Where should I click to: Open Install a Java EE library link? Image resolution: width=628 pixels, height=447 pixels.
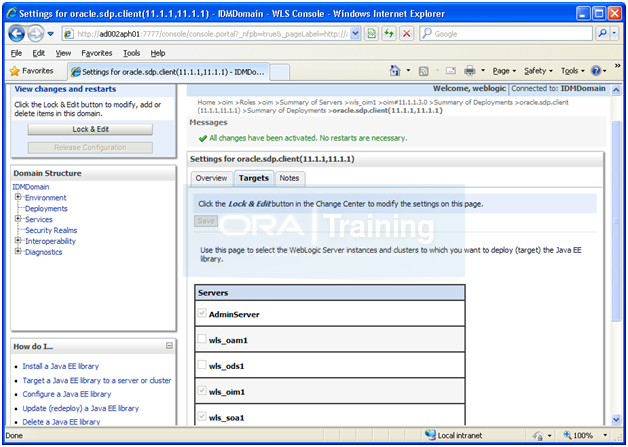click(x=60, y=366)
